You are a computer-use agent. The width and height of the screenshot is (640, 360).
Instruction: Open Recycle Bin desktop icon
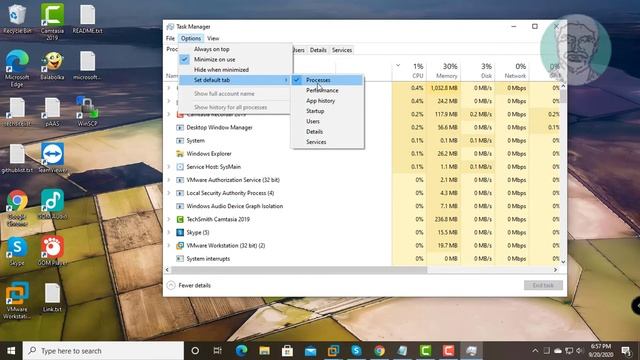pyautogui.click(x=17, y=19)
